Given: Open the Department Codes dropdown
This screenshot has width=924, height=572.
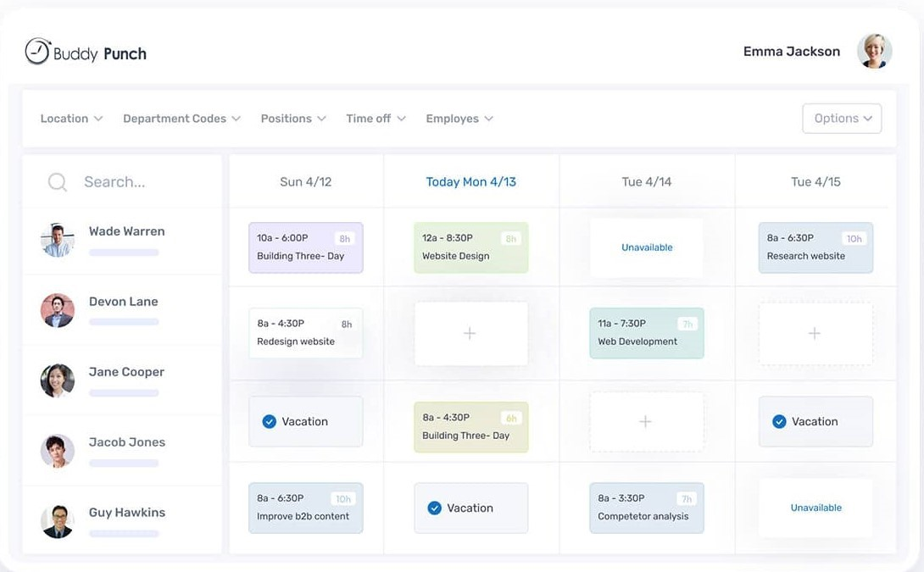Looking at the screenshot, I should 181,119.
